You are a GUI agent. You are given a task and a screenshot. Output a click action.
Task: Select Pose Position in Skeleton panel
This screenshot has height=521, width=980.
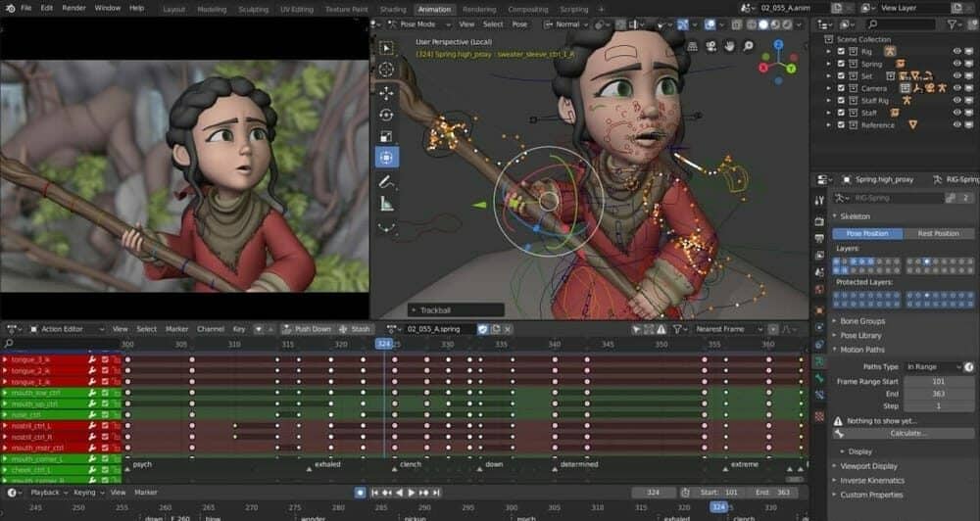click(x=867, y=234)
